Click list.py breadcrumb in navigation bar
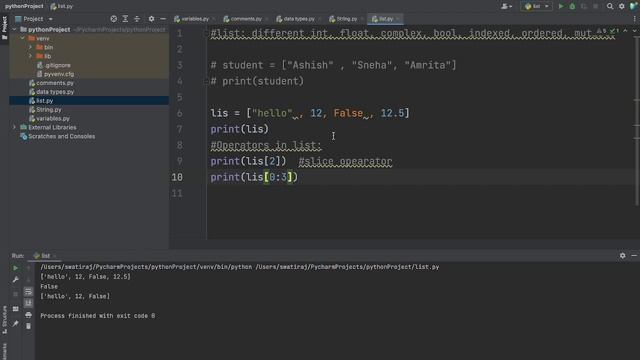Screen dimensions: 640x360 click(x=62, y=6)
